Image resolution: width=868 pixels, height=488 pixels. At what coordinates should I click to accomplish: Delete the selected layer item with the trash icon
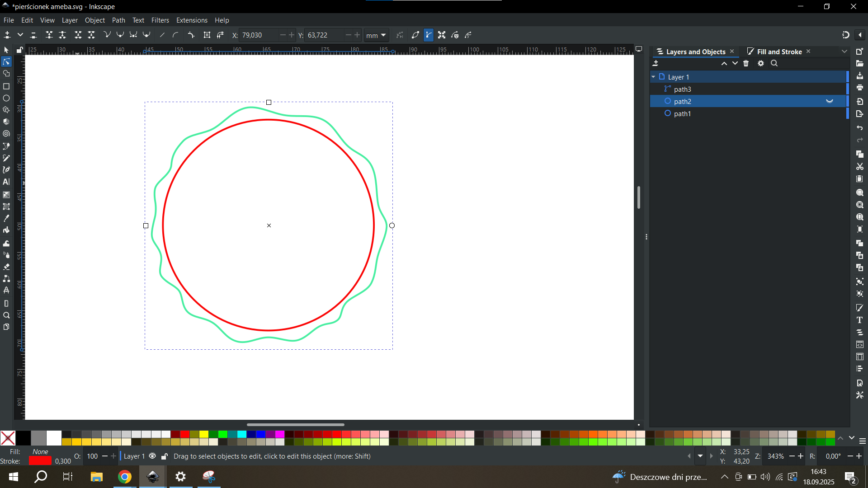coord(746,64)
